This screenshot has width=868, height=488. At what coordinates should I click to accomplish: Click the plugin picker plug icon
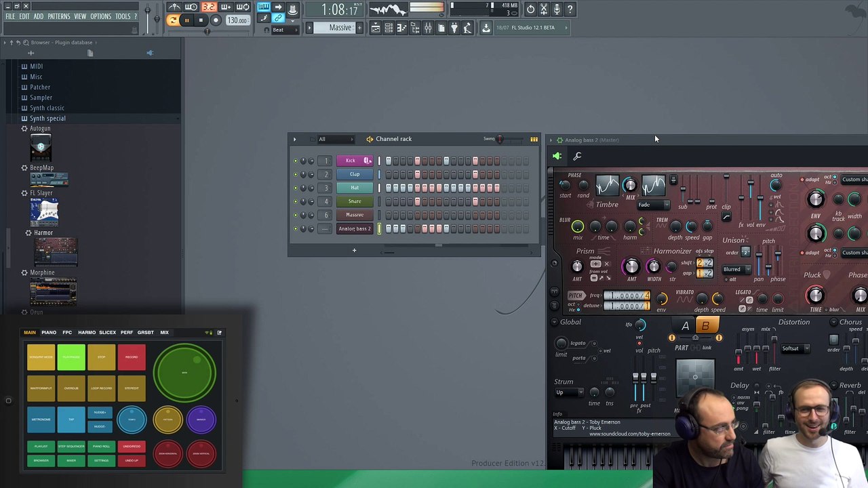click(x=454, y=28)
